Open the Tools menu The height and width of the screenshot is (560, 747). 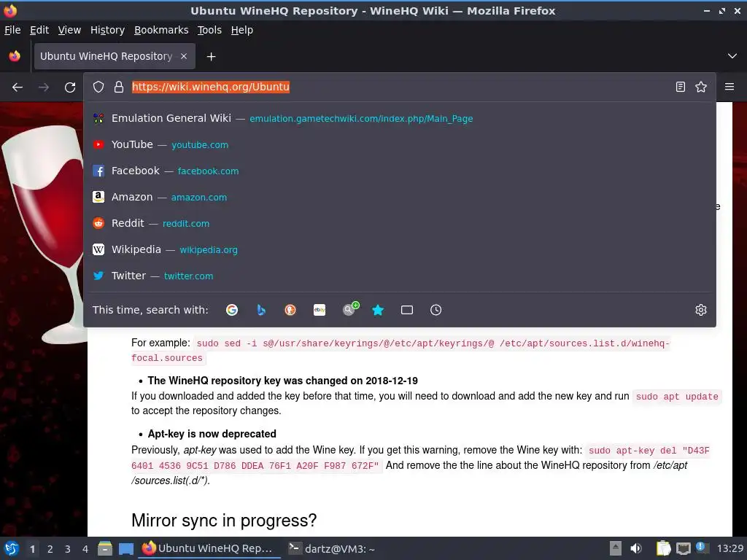point(209,30)
